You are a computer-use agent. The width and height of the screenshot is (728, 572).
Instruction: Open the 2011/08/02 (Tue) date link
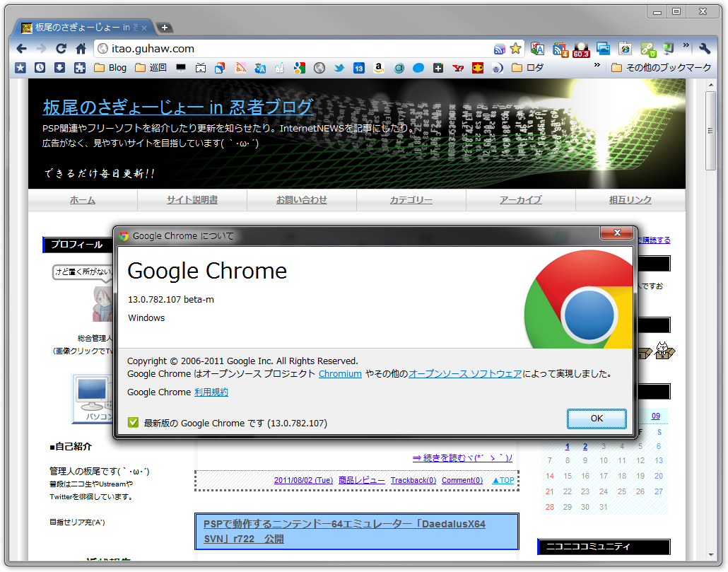304,480
